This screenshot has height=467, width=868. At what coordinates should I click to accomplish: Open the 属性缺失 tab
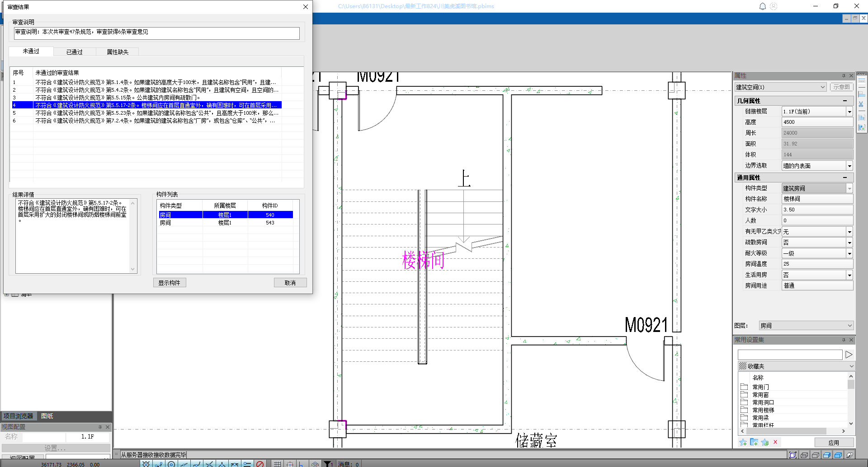tap(118, 52)
